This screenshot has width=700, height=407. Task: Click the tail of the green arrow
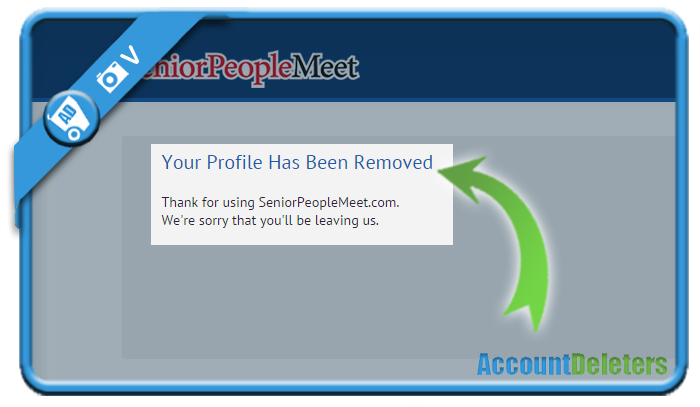[x=527, y=312]
